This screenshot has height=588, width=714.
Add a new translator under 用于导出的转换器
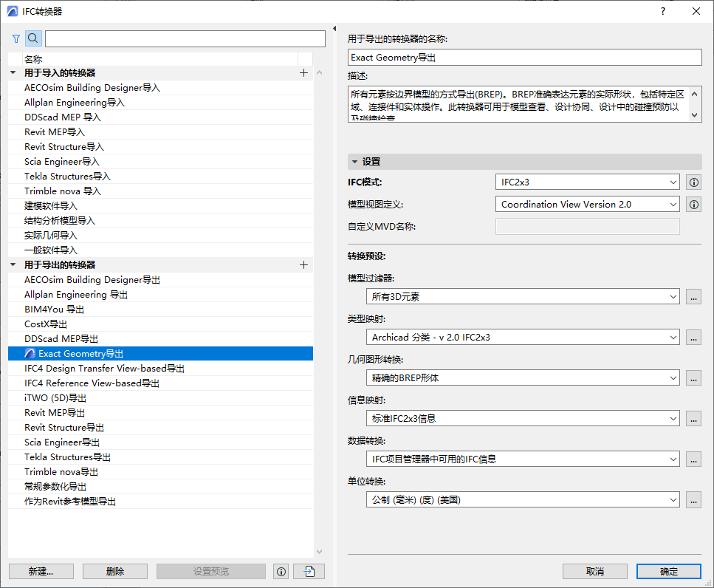click(303, 264)
